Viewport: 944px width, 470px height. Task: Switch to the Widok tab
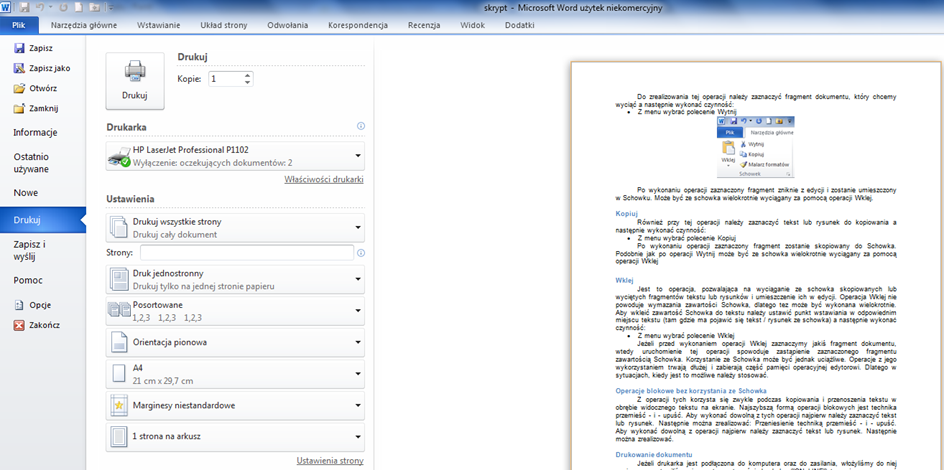[473, 25]
